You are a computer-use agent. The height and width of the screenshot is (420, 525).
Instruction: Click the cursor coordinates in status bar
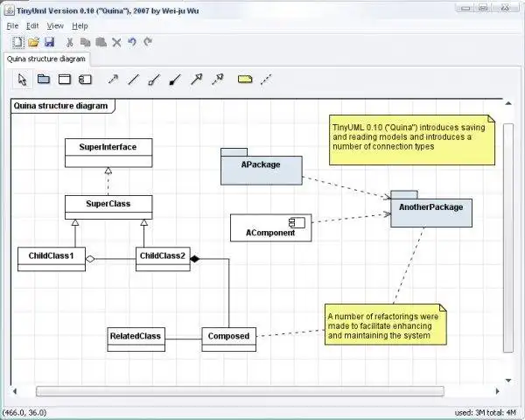coord(24,412)
